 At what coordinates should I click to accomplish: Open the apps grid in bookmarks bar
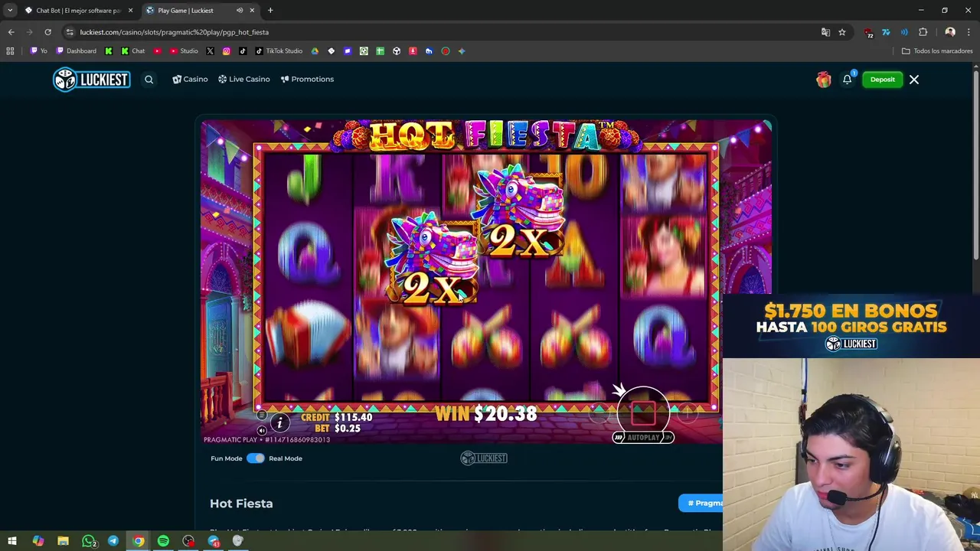click(10, 51)
